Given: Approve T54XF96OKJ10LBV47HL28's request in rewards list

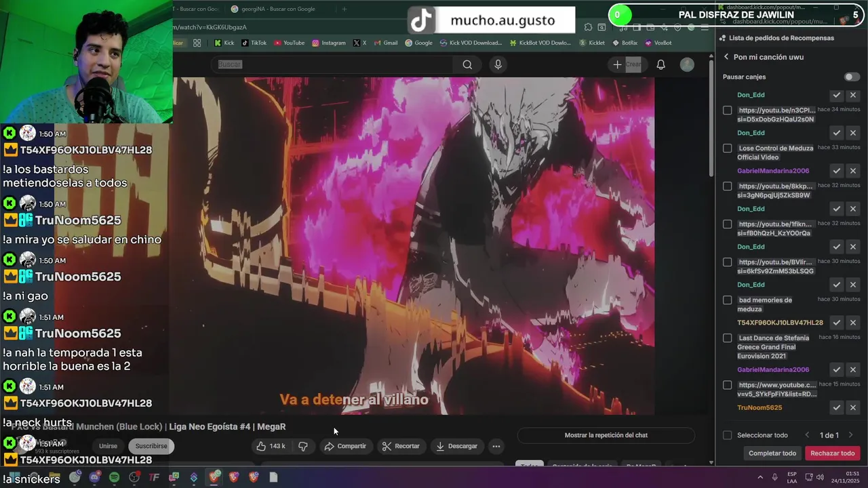Looking at the screenshot, I should click(837, 323).
